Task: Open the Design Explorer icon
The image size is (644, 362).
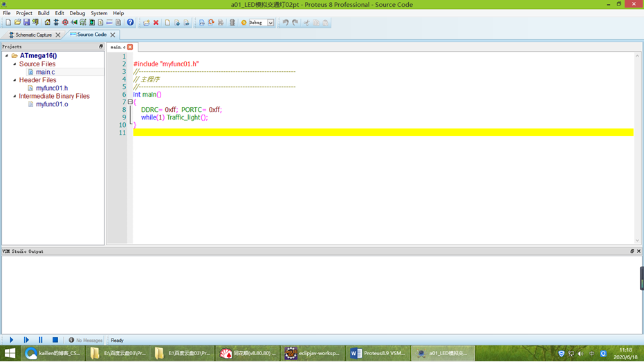Action: coord(92,23)
